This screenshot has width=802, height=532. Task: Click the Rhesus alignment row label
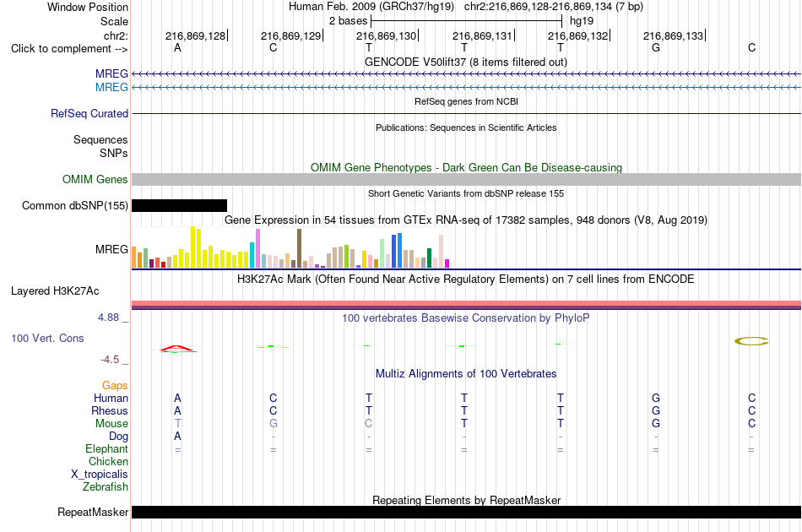click(110, 410)
